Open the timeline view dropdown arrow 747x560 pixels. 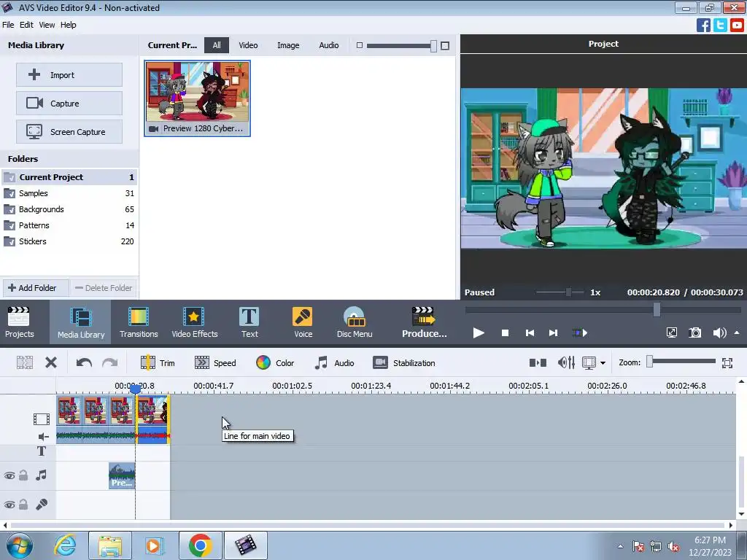603,363
